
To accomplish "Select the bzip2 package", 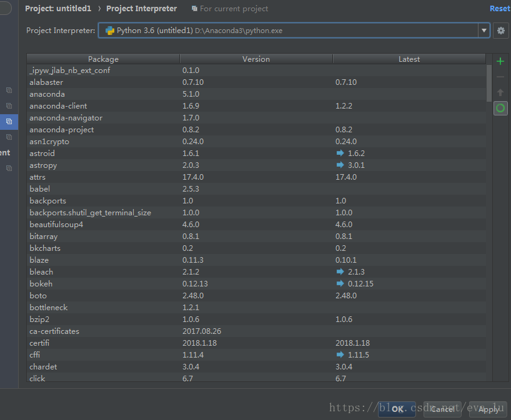I will click(x=39, y=320).
